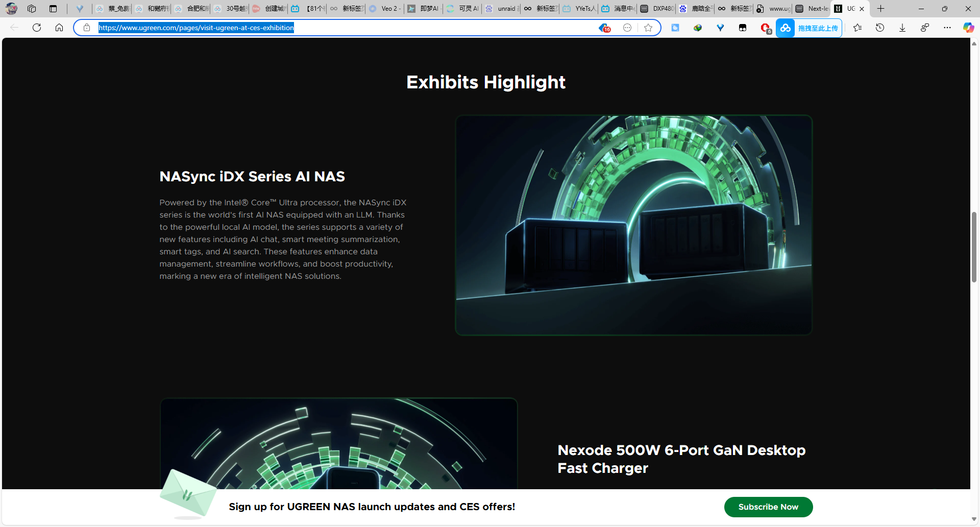Refresh the current page

tap(37, 28)
